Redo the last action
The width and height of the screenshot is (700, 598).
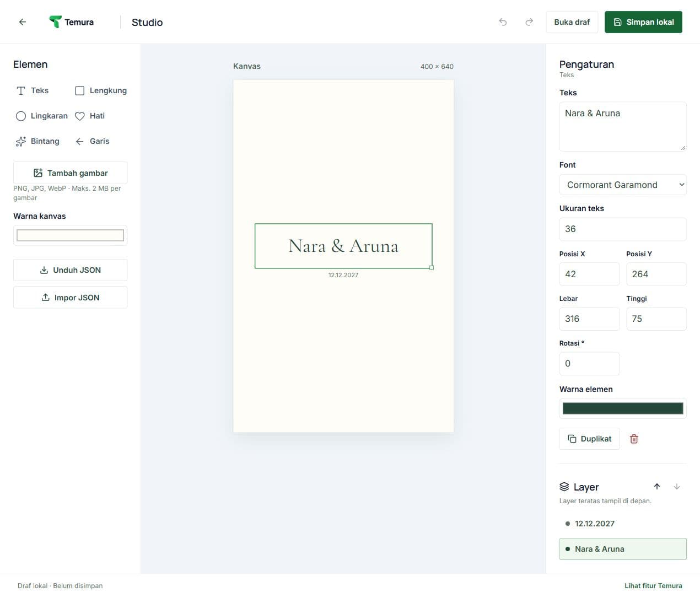click(529, 22)
